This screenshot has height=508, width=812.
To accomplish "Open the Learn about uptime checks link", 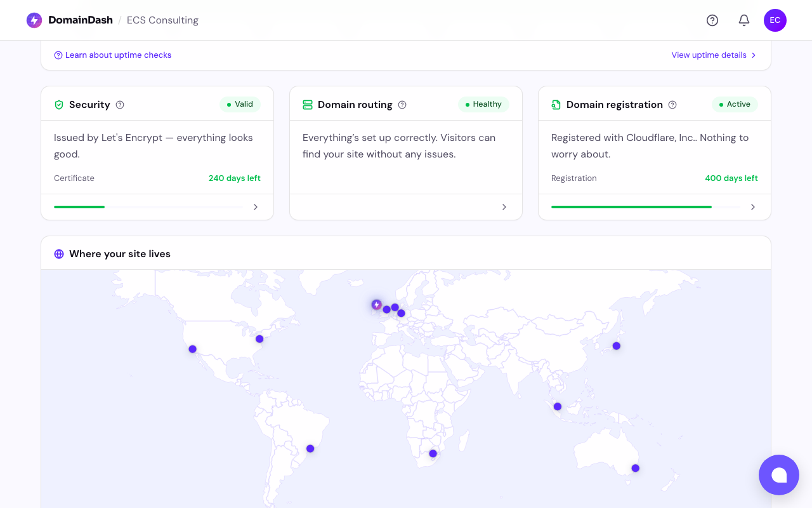I will (x=112, y=55).
